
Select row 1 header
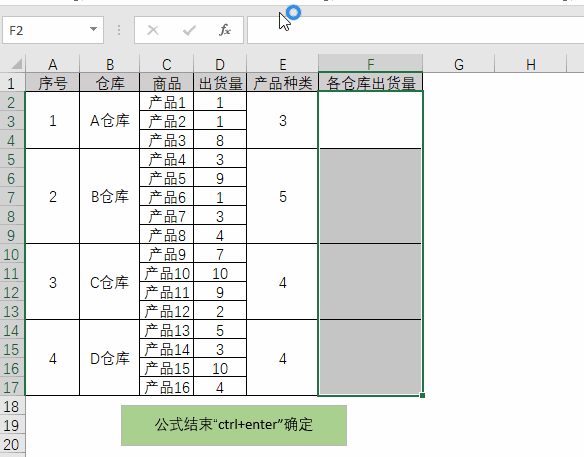11,83
